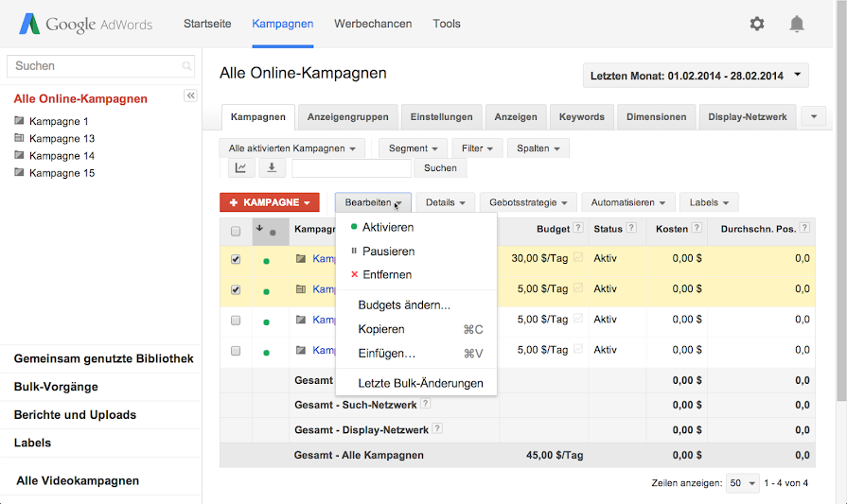The height and width of the screenshot is (504, 847).
Task: Switch to the Keywords tab
Action: [x=581, y=117]
